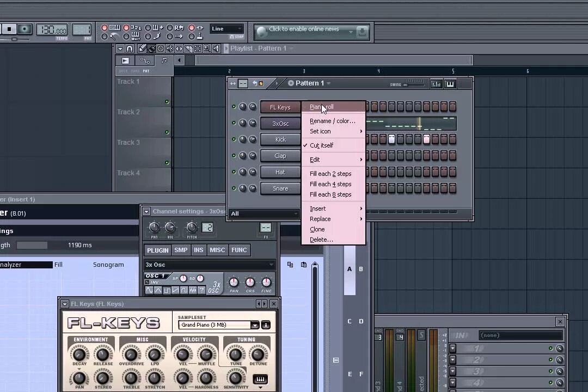Click the Hat channel button

[280, 172]
